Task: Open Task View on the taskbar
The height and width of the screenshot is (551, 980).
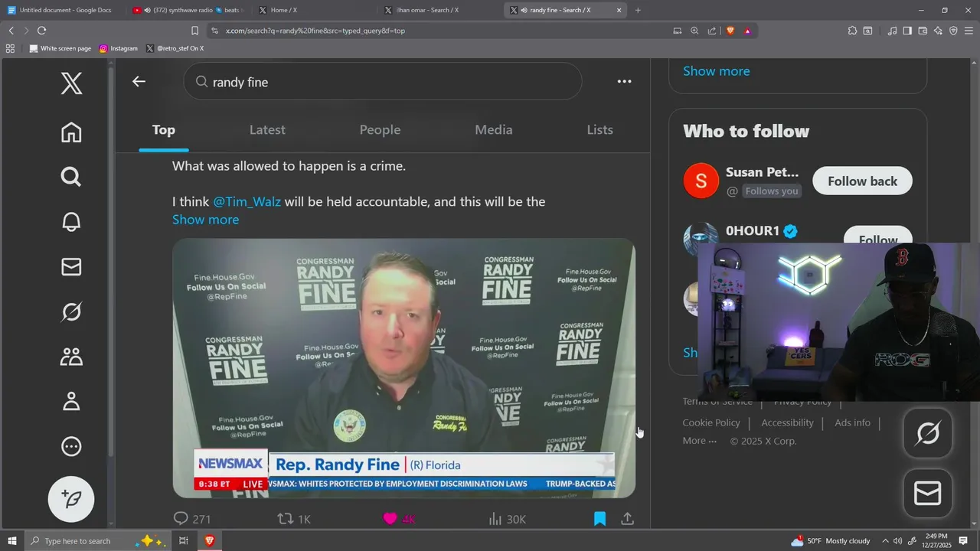Action: coord(184,541)
